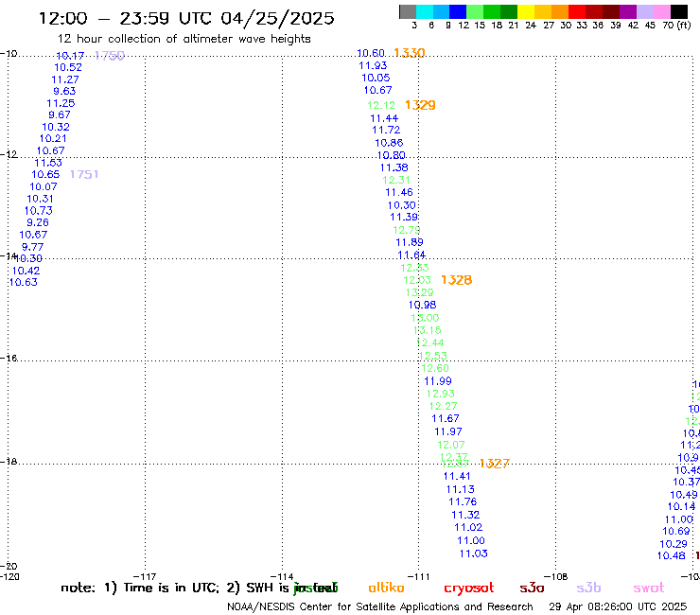This screenshot has width=700, height=615.
Task: Click the cyan 6 ft legend swatch
Action: (425, 11)
